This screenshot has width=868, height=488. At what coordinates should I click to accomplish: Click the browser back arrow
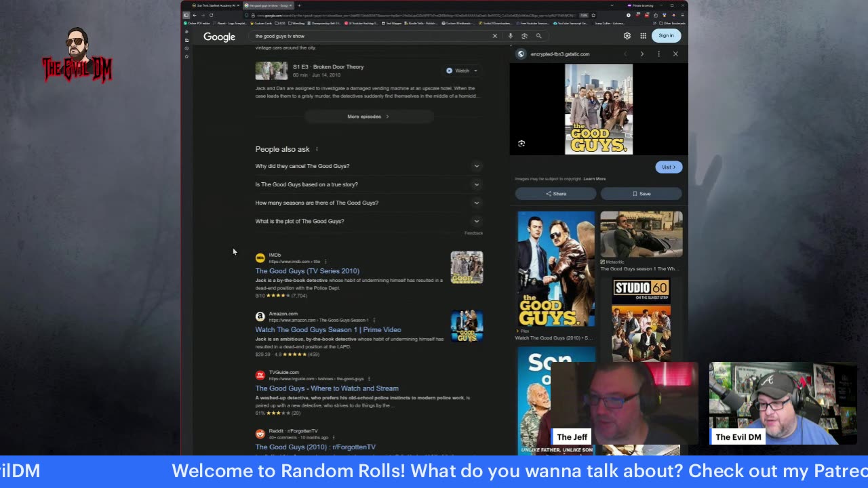point(195,15)
